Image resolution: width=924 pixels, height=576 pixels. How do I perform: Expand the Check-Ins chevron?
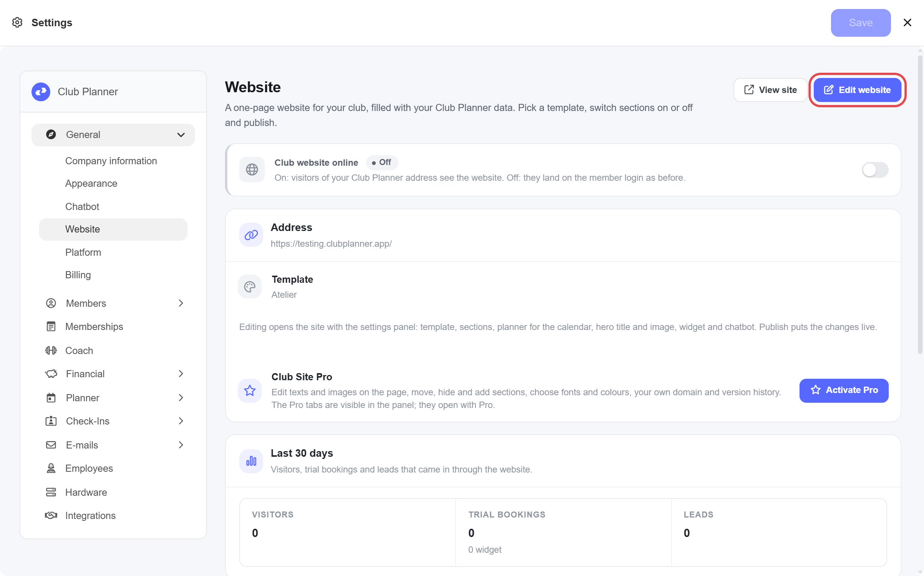coord(181,421)
